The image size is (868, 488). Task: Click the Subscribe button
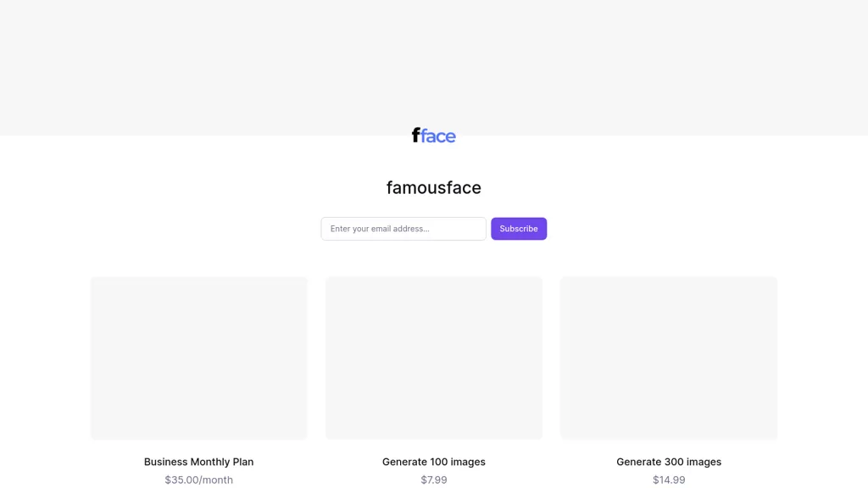519,229
